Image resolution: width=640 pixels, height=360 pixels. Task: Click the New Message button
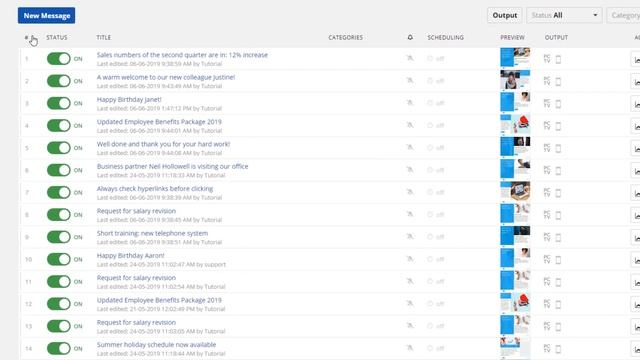point(47,16)
